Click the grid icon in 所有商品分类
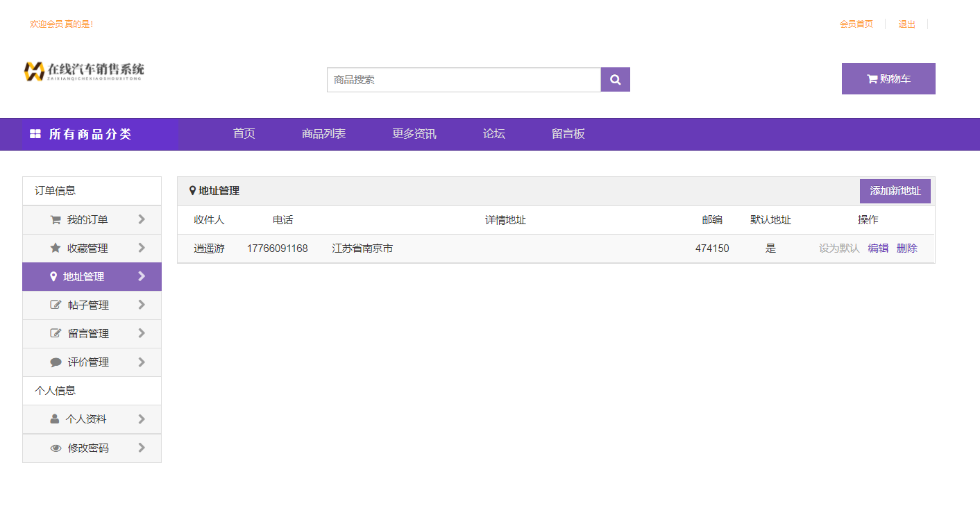 click(x=34, y=134)
